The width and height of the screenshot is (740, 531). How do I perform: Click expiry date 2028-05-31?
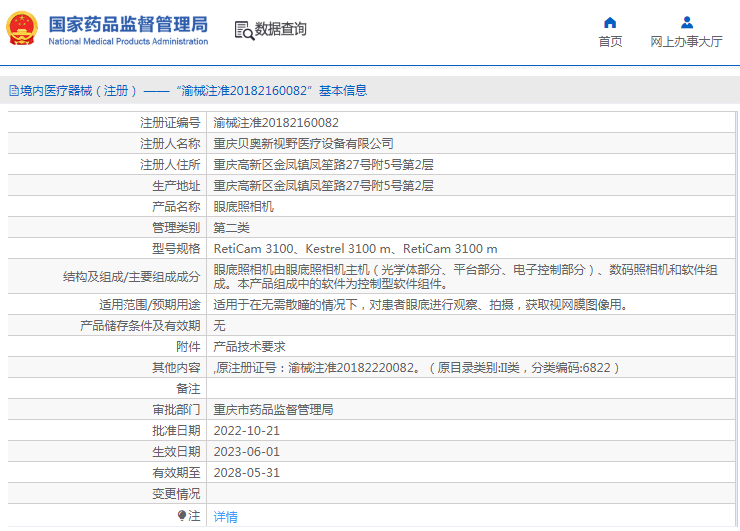pyautogui.click(x=247, y=473)
